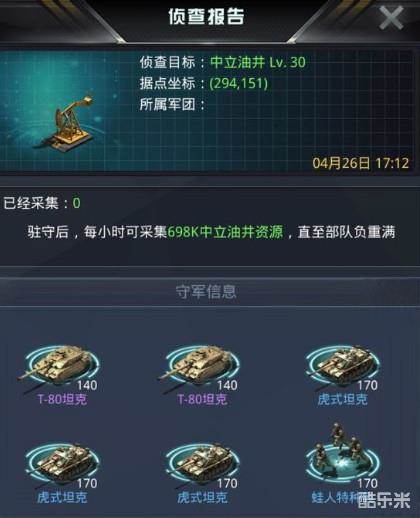Click the 中立油井 Lv. 30 target name
Image resolution: width=420 pixels, height=518 pixels.
(258, 62)
